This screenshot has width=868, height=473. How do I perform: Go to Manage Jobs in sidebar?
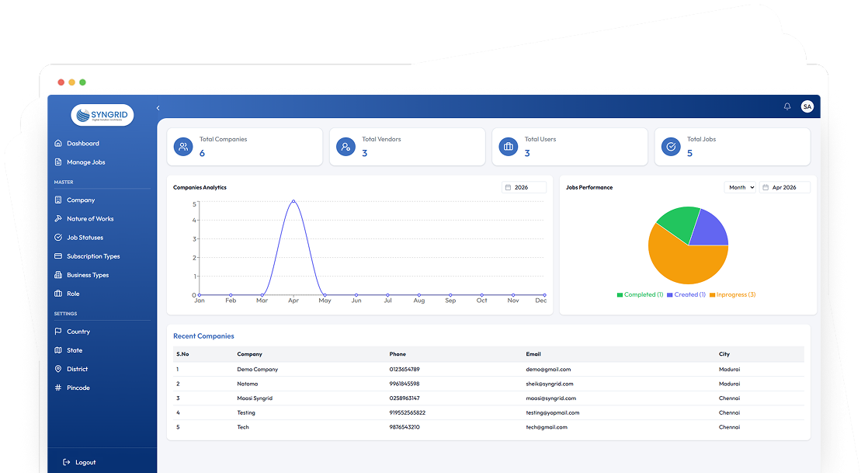85,162
